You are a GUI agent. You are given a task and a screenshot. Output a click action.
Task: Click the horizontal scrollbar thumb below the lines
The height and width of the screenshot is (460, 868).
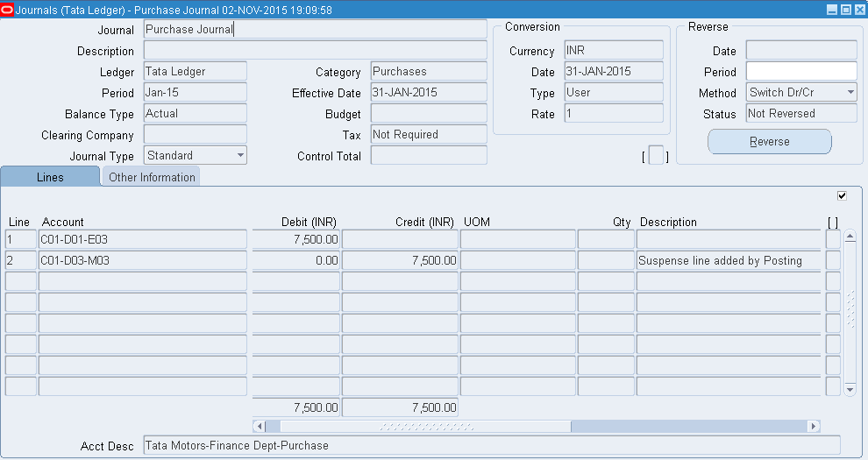point(426,426)
